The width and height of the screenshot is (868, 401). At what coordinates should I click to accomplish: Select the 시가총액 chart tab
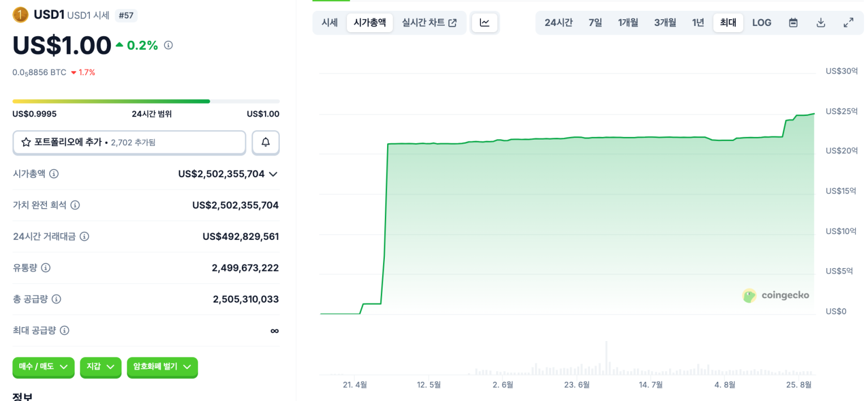pyautogui.click(x=370, y=22)
